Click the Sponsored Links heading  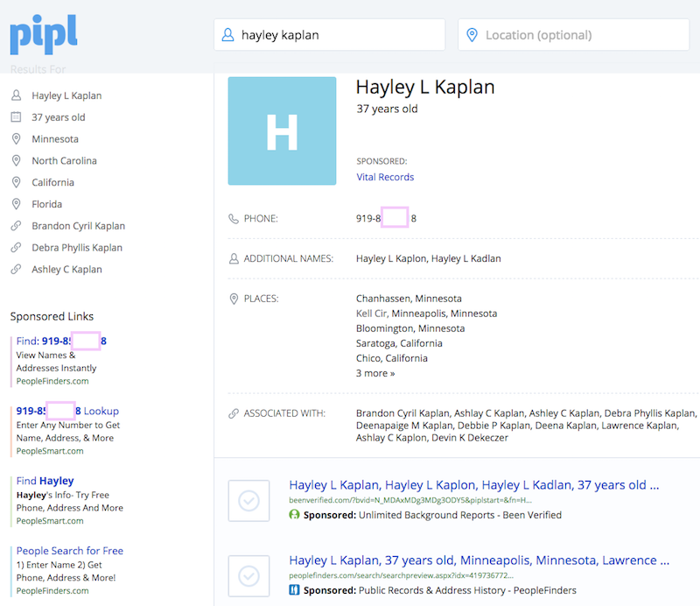pos(52,316)
